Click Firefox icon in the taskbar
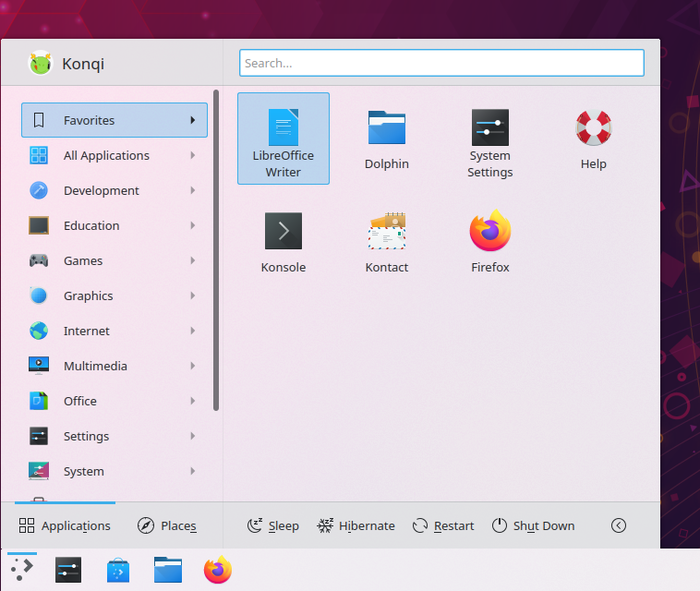The height and width of the screenshot is (591, 700). (x=217, y=570)
